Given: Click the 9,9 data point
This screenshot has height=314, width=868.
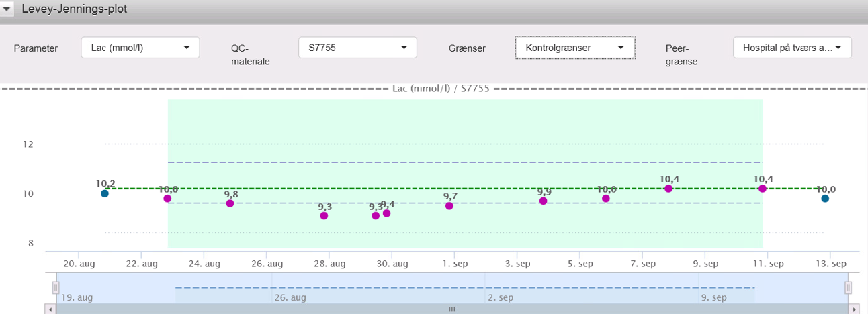Looking at the screenshot, I should [543, 201].
